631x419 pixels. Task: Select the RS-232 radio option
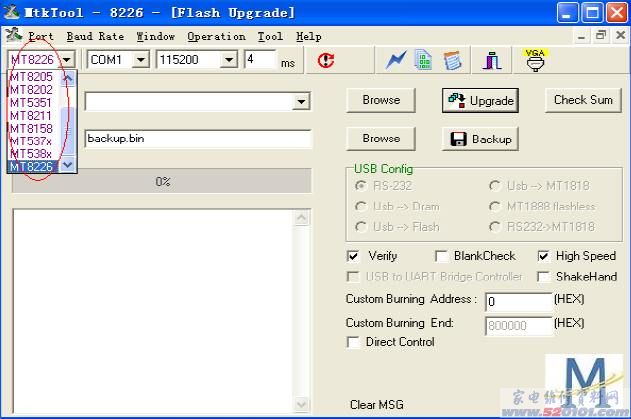[x=361, y=186]
